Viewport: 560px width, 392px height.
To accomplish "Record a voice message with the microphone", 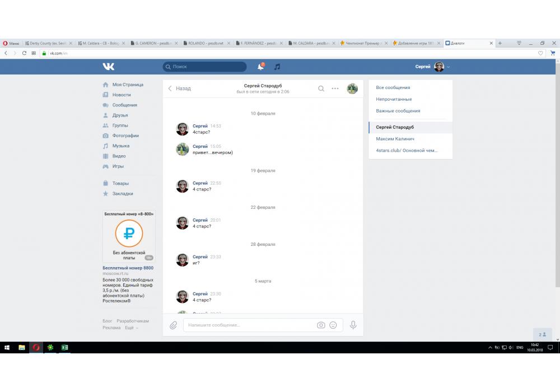I will 353,325.
